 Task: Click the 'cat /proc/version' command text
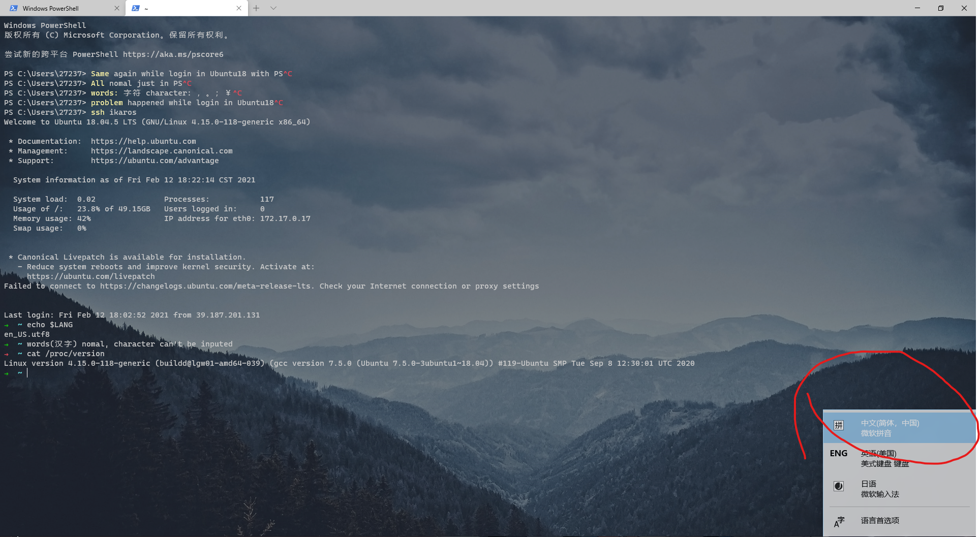point(66,354)
